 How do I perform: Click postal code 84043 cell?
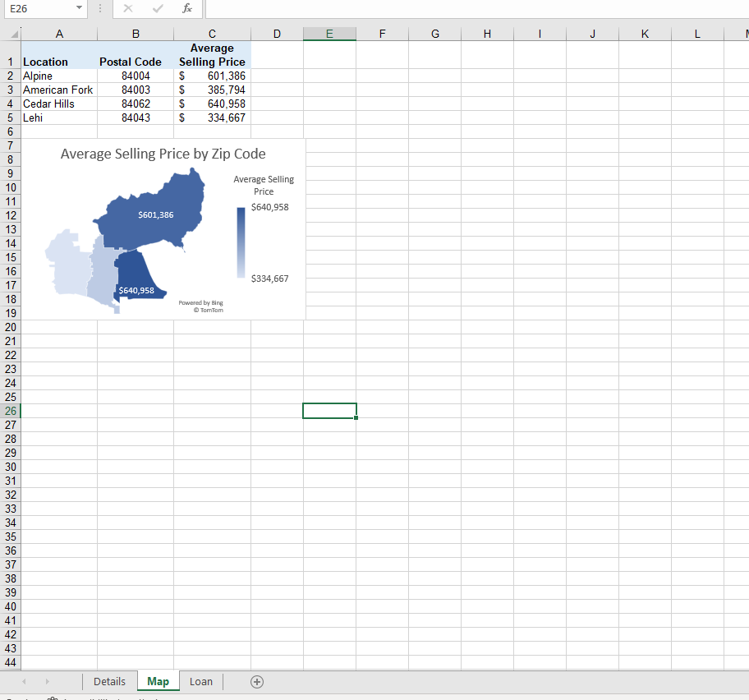[x=136, y=117]
